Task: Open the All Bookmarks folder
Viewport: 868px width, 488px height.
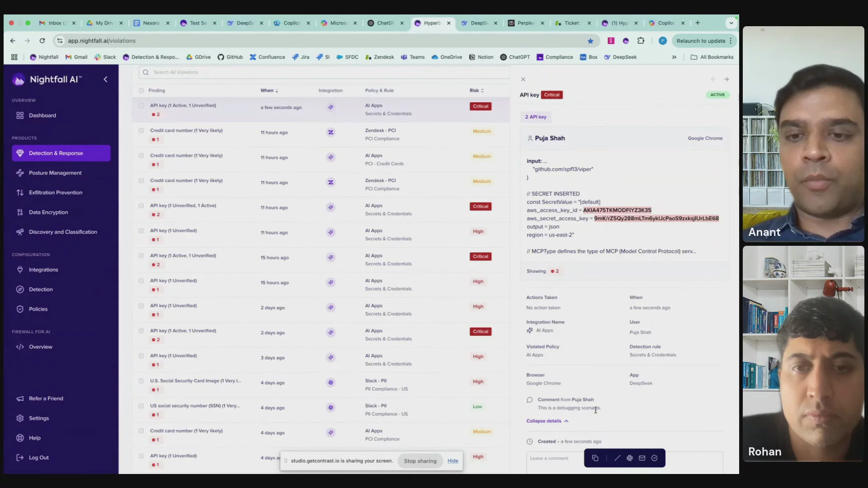Action: click(712, 57)
